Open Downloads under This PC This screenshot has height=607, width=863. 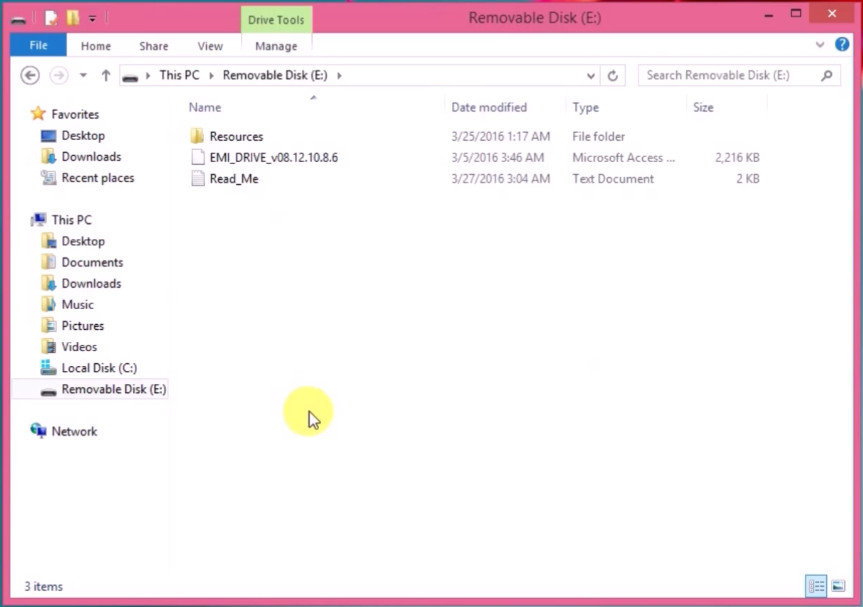tap(91, 283)
